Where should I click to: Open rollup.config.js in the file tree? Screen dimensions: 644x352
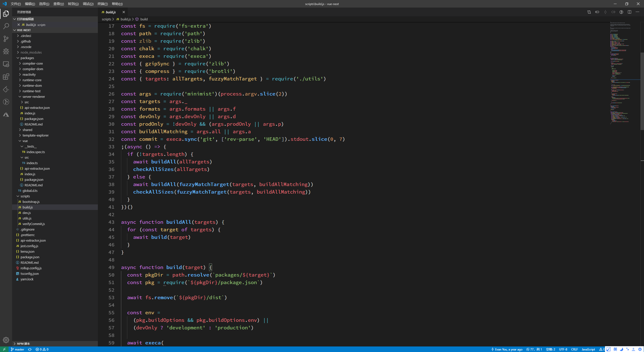[31, 268]
